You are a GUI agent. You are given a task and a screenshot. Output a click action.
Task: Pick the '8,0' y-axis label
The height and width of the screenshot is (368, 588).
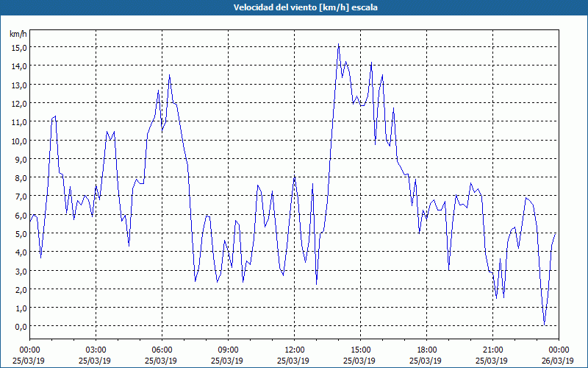pos(22,178)
